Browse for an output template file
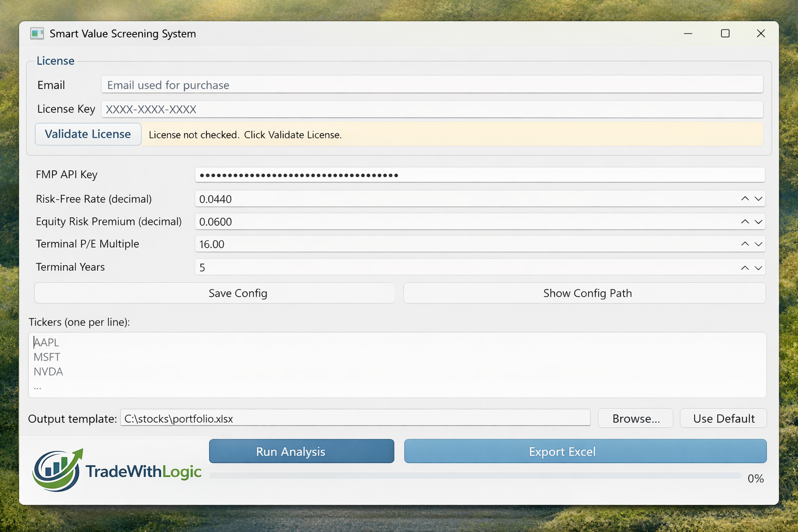 tap(635, 418)
